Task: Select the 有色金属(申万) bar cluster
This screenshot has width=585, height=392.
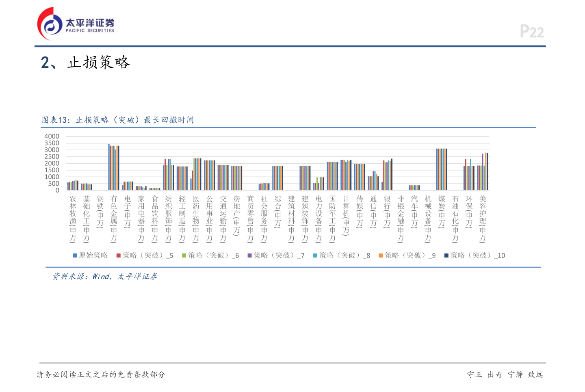Action: [x=114, y=167]
